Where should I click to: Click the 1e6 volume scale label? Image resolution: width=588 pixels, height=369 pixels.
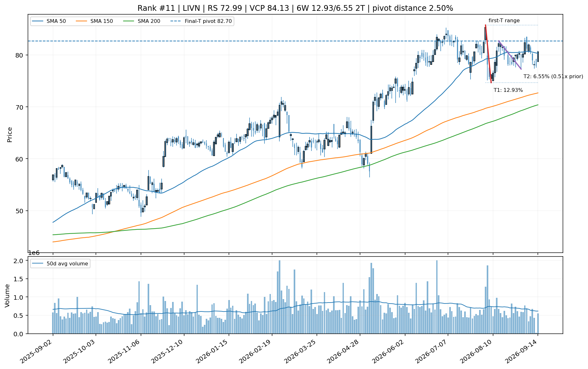34,253
